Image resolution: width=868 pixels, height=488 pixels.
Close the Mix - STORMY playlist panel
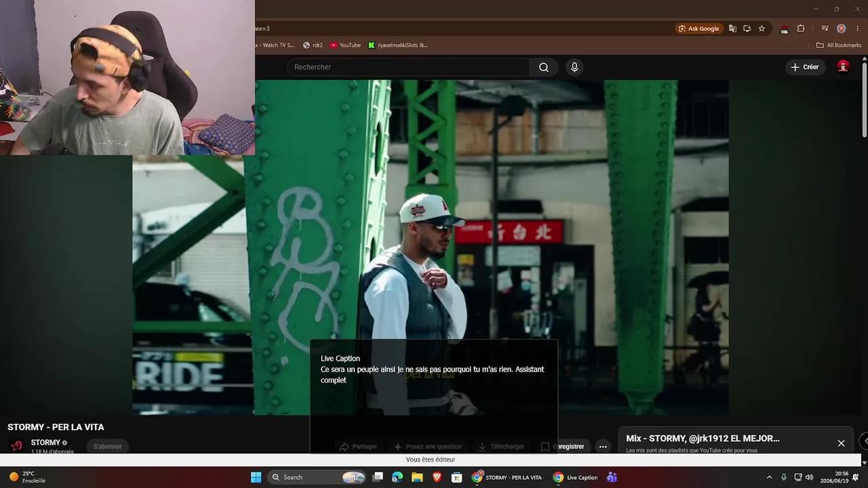point(841,443)
